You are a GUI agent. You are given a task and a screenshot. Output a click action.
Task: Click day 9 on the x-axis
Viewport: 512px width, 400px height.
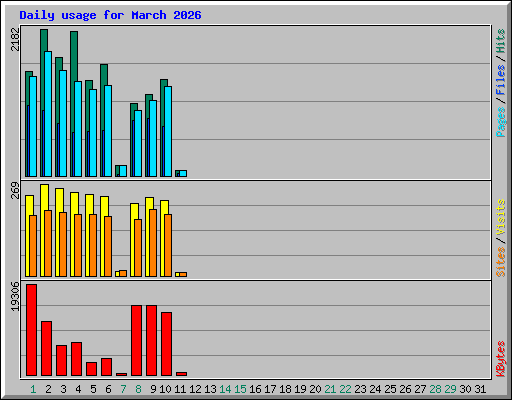(153, 389)
